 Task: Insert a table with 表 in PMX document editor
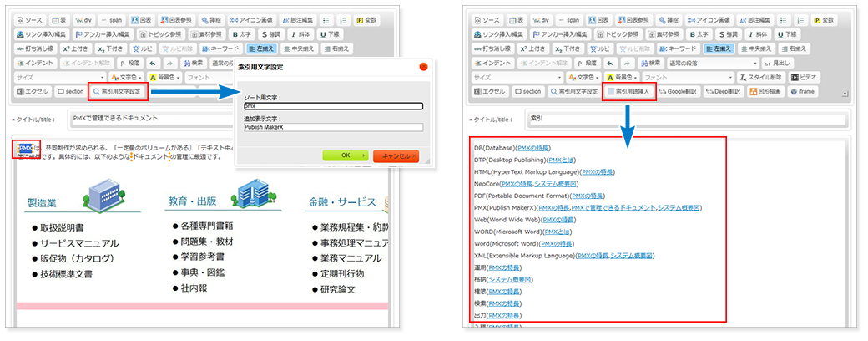click(59, 20)
